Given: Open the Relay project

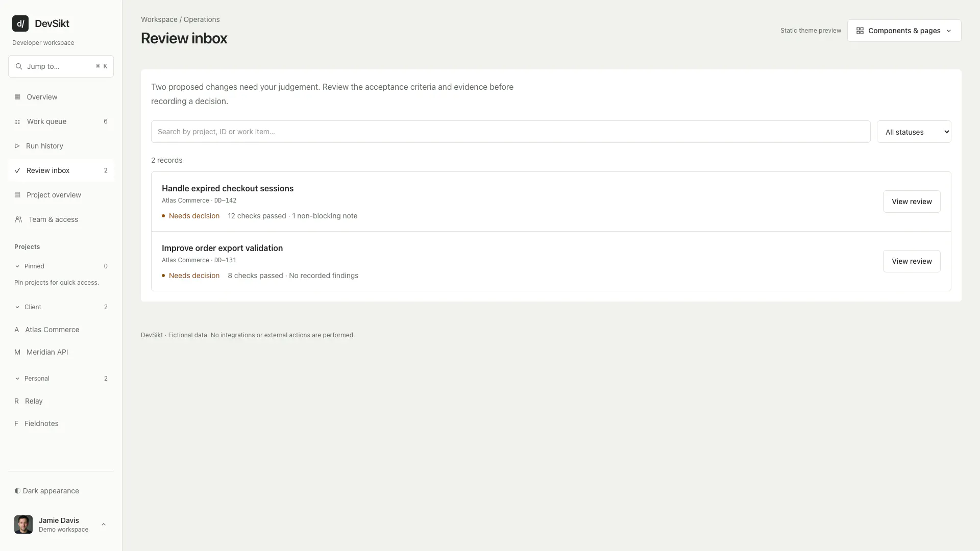Looking at the screenshot, I should coord(61,401).
